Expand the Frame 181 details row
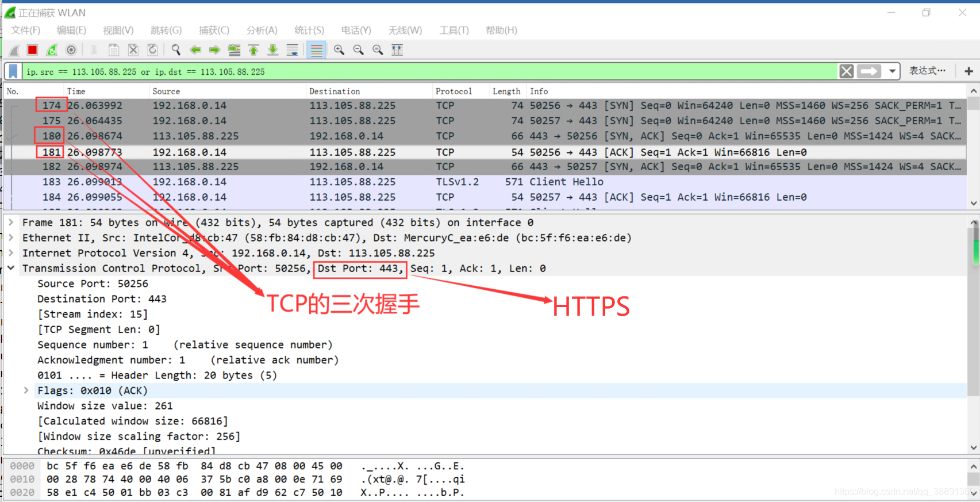 (11, 222)
